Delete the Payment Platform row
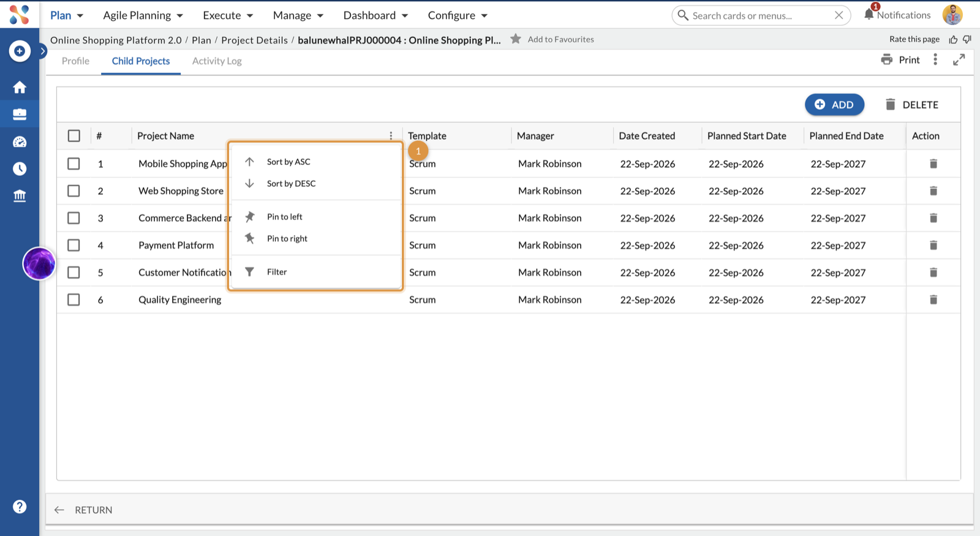The width and height of the screenshot is (980, 536). pos(933,245)
